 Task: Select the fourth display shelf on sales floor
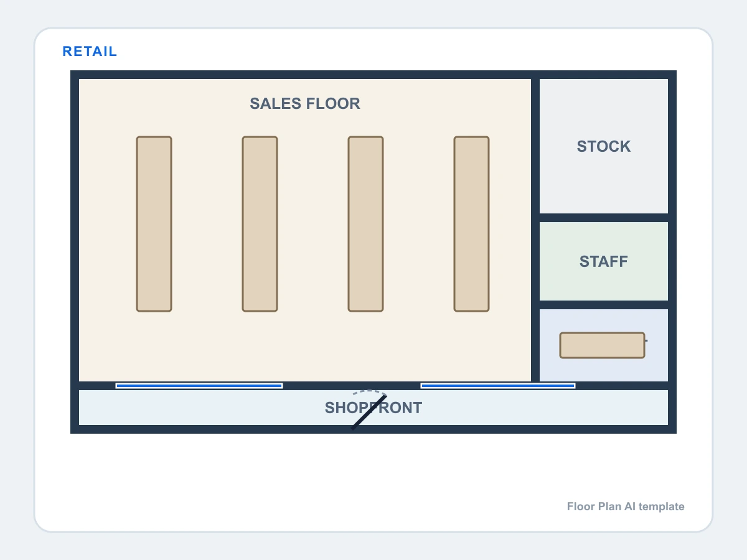point(471,224)
